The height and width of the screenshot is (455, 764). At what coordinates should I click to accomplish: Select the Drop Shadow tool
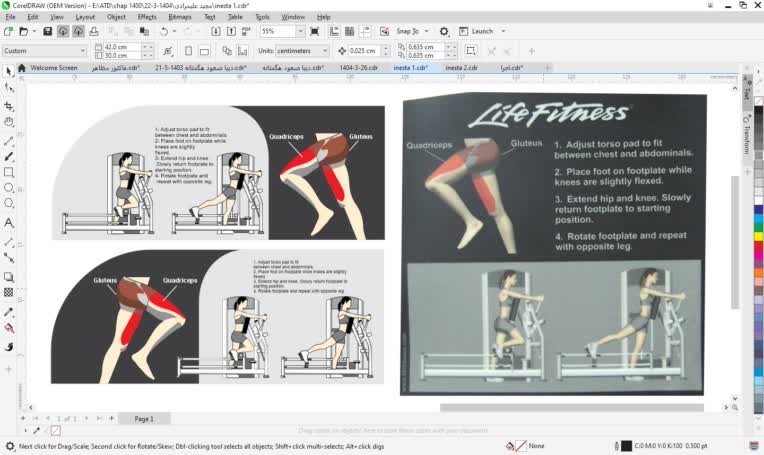8,277
